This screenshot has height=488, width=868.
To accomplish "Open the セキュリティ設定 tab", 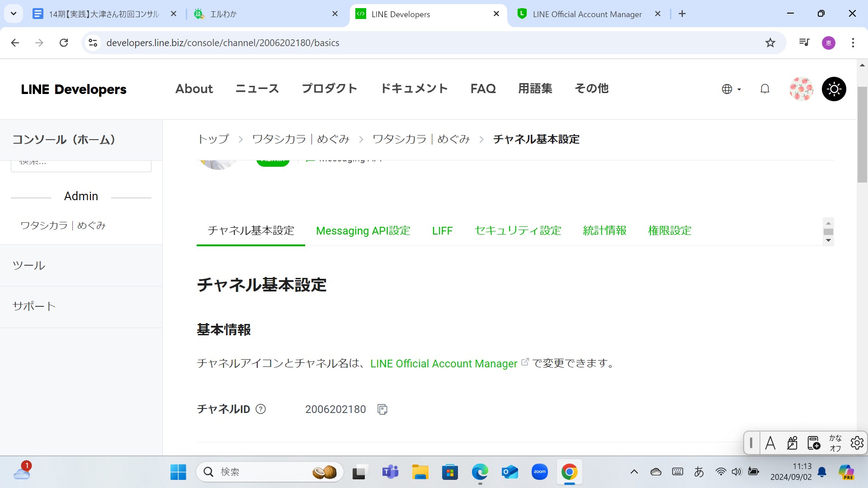I will tap(518, 231).
